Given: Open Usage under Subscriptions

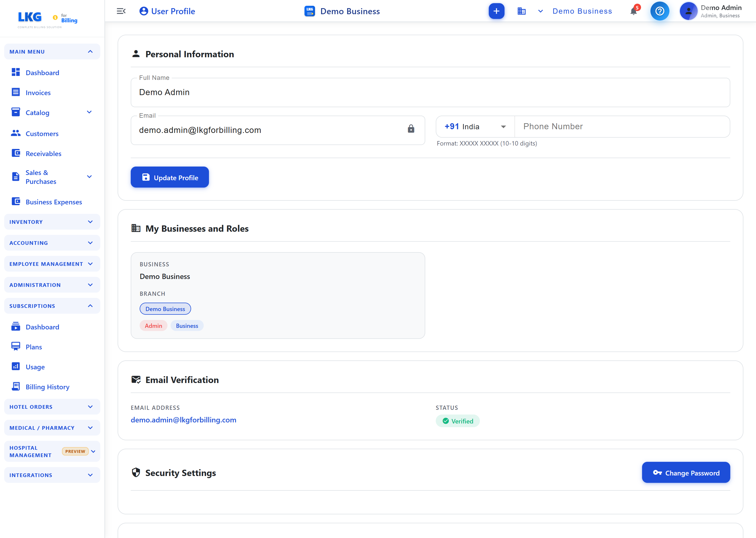Looking at the screenshot, I should click(52, 367).
